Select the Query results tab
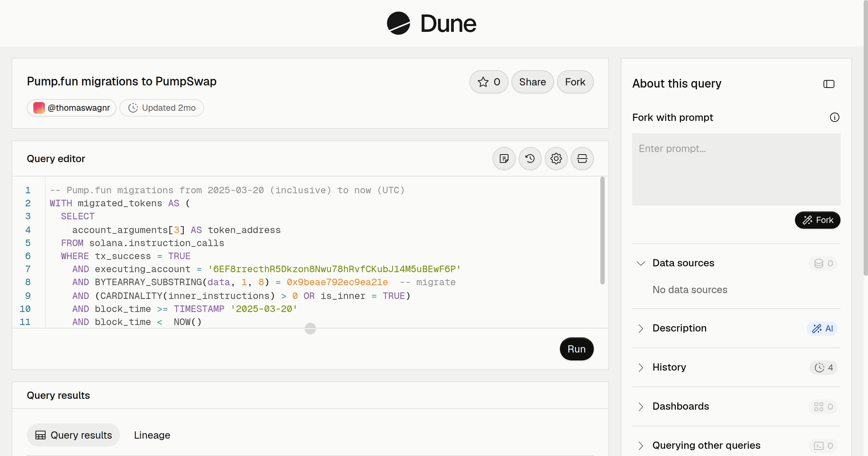The width and height of the screenshot is (868, 456). (73, 435)
